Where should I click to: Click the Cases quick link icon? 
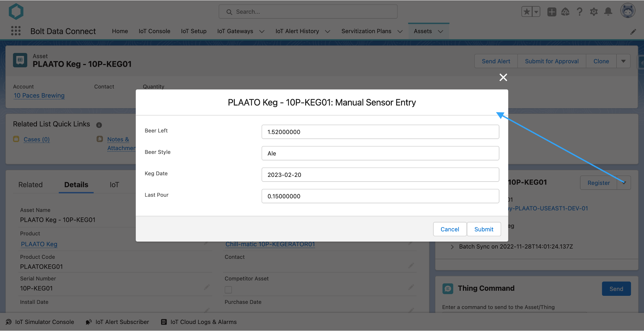coord(16,139)
